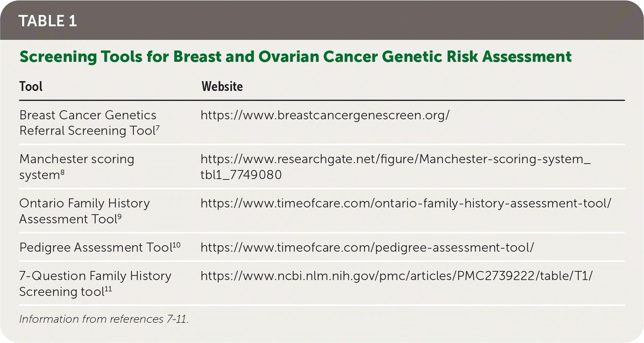This screenshot has height=343, width=644.
Task: Click superscript reference 7 after Screening Tool
Action: [158, 128]
